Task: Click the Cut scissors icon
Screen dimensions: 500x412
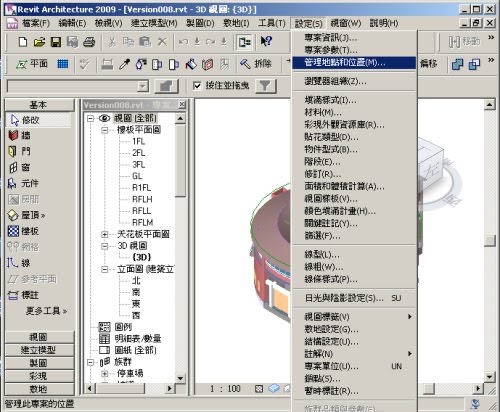Action: [112, 42]
